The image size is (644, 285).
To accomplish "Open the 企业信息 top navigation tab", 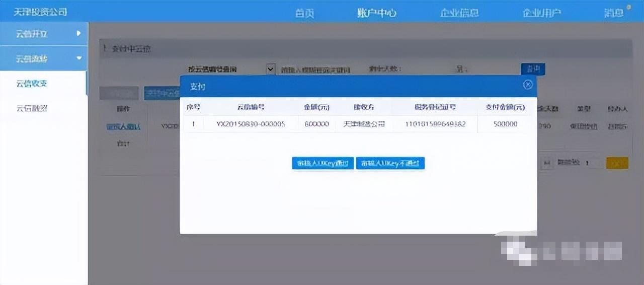I will [x=459, y=13].
